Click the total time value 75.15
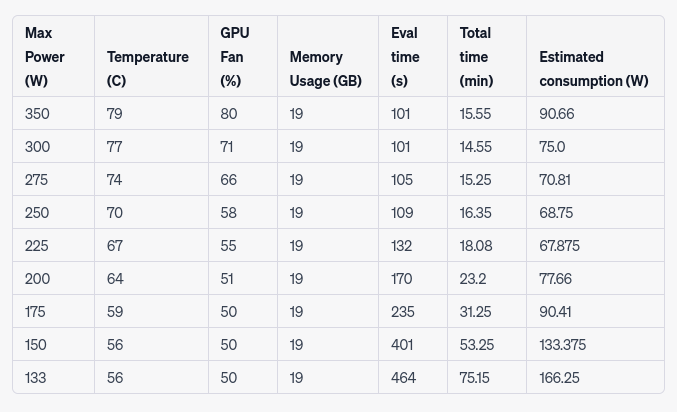 click(x=475, y=378)
